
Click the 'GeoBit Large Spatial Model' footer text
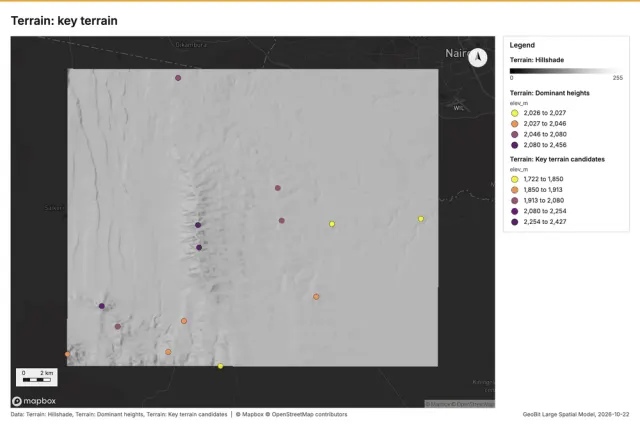point(559,414)
